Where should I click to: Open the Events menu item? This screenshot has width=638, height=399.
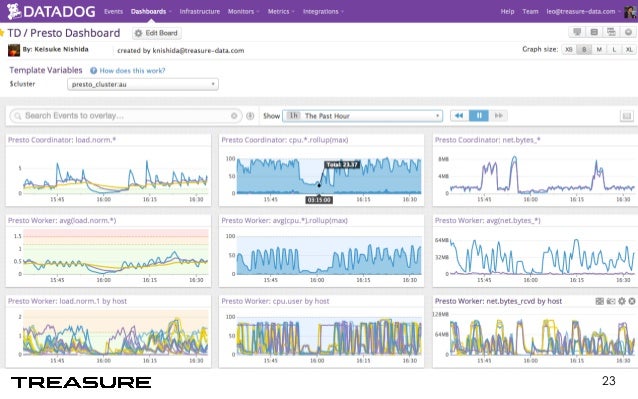click(113, 11)
